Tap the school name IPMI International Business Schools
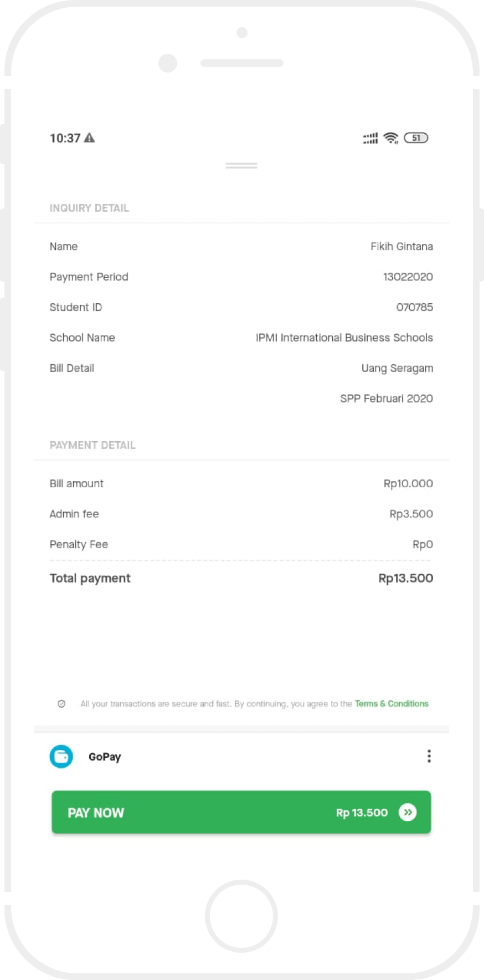The width and height of the screenshot is (484, 980). (x=344, y=338)
